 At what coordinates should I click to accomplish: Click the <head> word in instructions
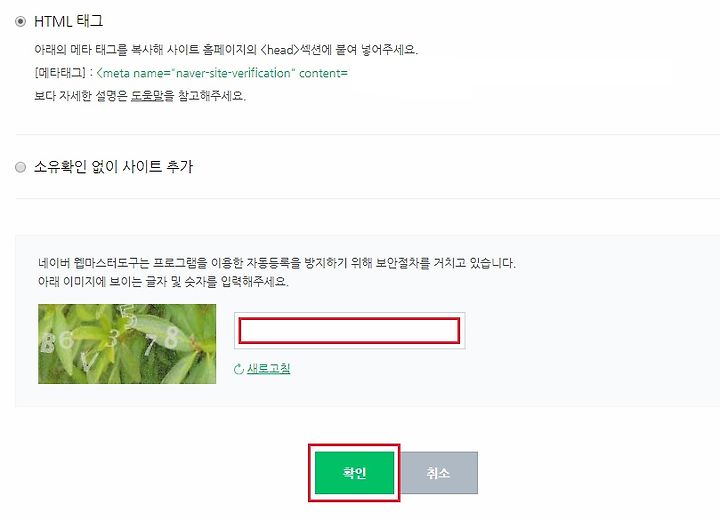[x=280, y=49]
